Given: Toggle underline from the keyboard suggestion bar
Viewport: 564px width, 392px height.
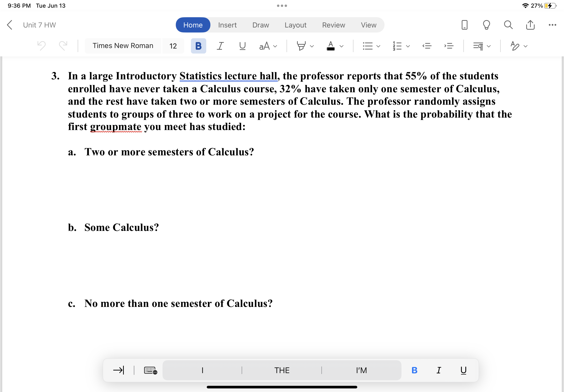Looking at the screenshot, I should pyautogui.click(x=463, y=370).
